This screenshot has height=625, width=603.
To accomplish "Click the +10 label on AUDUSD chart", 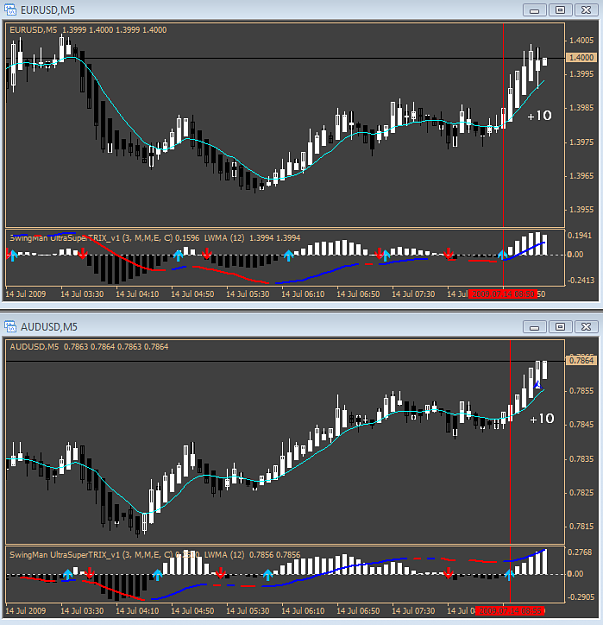I will click(542, 419).
